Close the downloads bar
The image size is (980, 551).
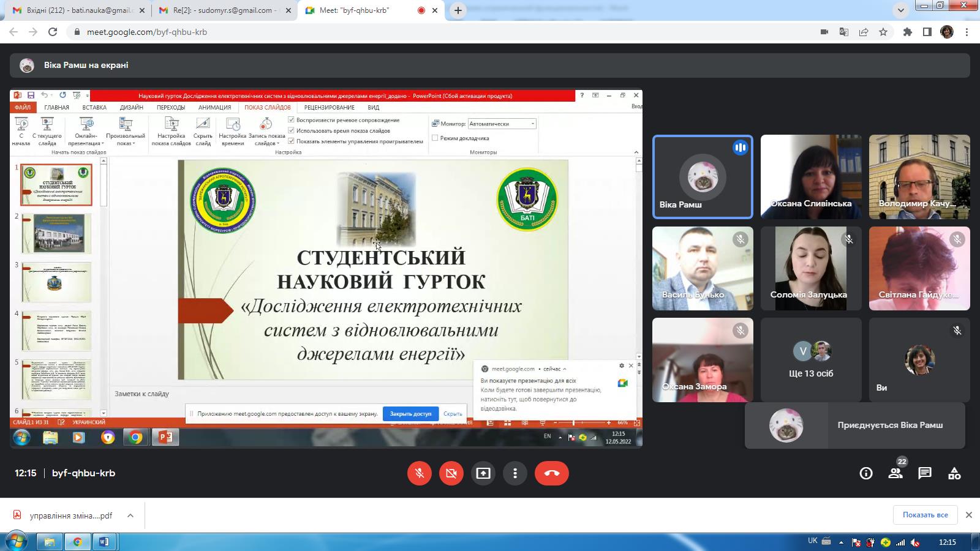click(x=969, y=515)
